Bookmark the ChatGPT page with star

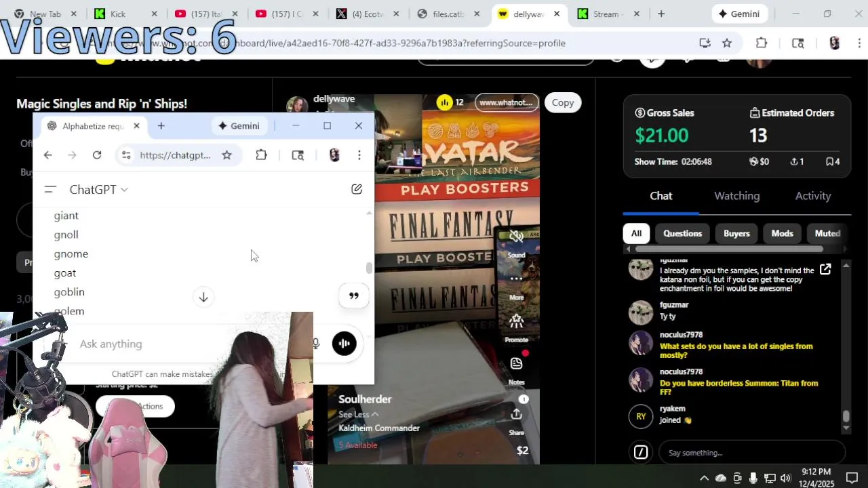226,155
